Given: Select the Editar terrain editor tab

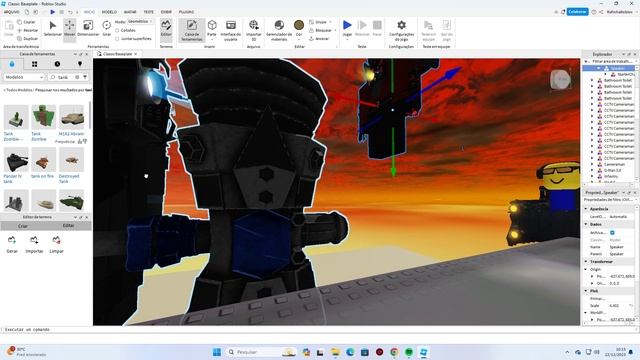Looking at the screenshot, I should [68, 226].
